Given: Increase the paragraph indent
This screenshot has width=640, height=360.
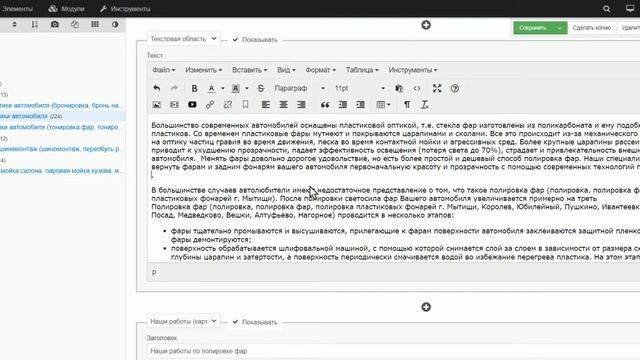Looking at the screenshot, I should pyautogui.click(x=360, y=105).
